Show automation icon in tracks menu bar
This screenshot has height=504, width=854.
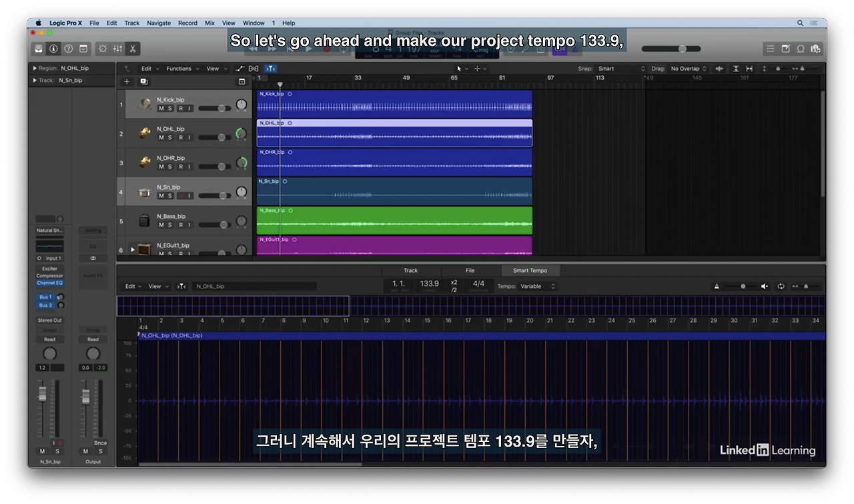[240, 69]
